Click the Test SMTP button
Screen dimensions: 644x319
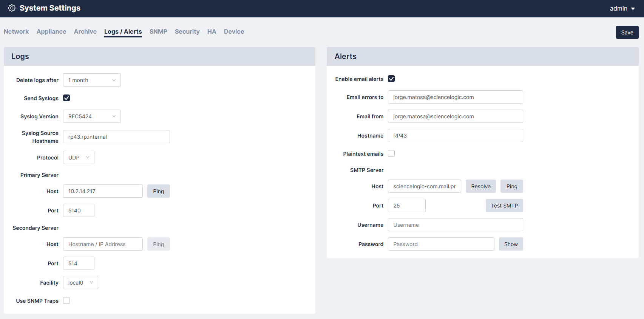pos(504,206)
